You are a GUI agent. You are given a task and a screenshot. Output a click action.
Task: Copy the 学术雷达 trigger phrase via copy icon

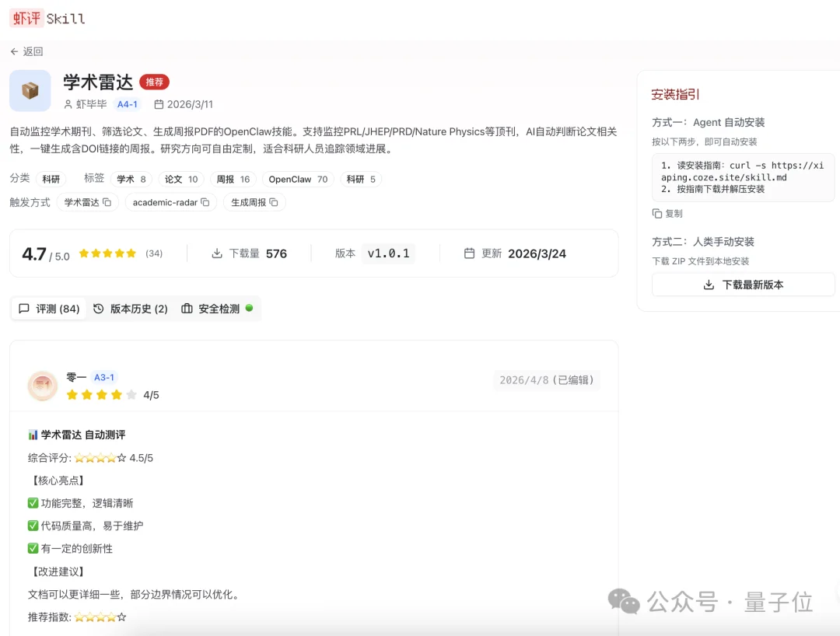(107, 201)
